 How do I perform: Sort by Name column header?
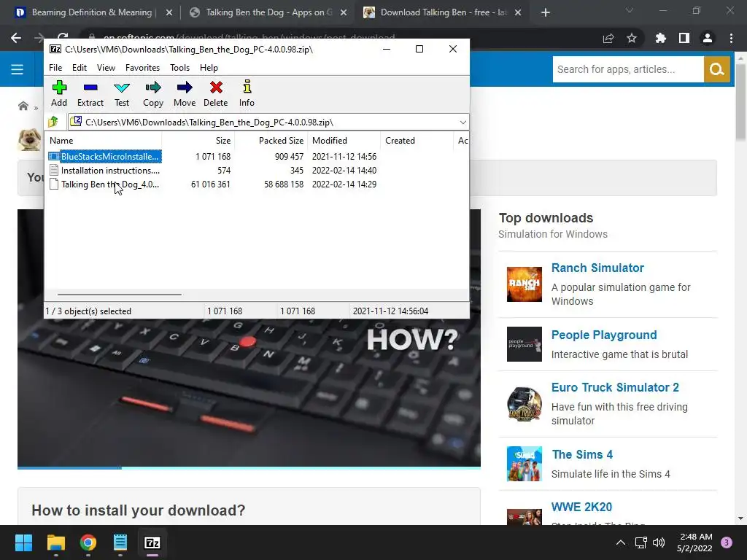(x=104, y=141)
